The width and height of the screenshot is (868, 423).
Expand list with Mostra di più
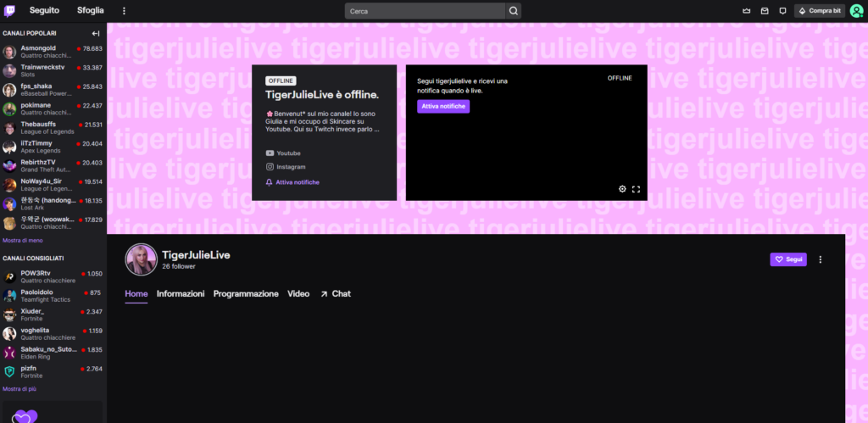click(19, 389)
